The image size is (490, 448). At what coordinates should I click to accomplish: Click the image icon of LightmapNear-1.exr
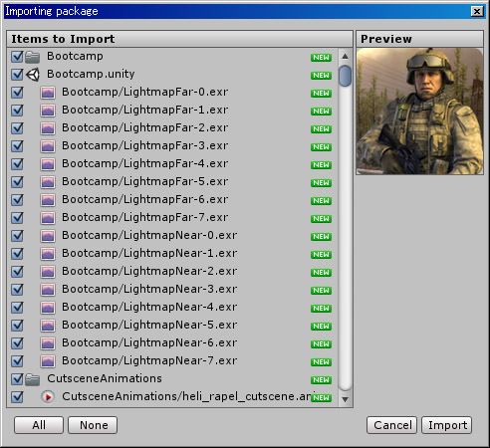point(48,254)
